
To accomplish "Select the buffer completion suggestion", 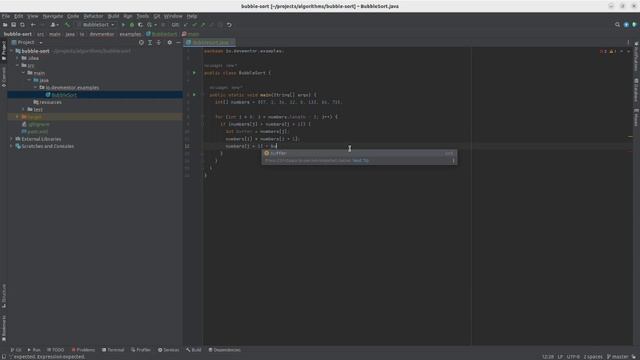I will point(359,153).
